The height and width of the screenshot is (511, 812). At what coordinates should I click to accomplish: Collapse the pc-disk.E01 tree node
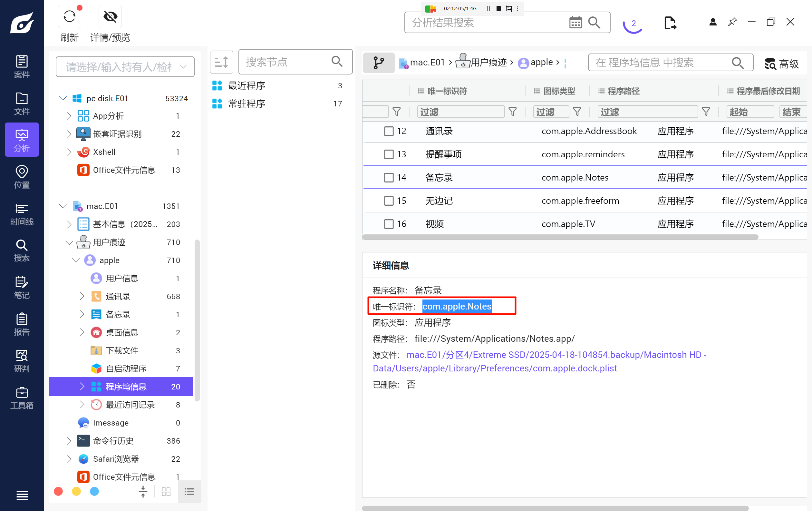[x=63, y=98]
